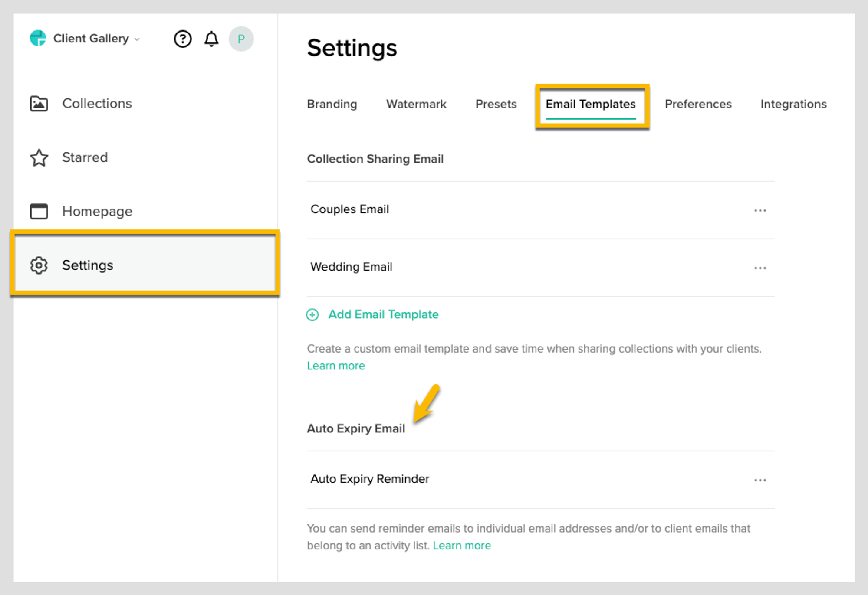Select the Homepage icon
Screen dimensions: 868x595
point(39,212)
